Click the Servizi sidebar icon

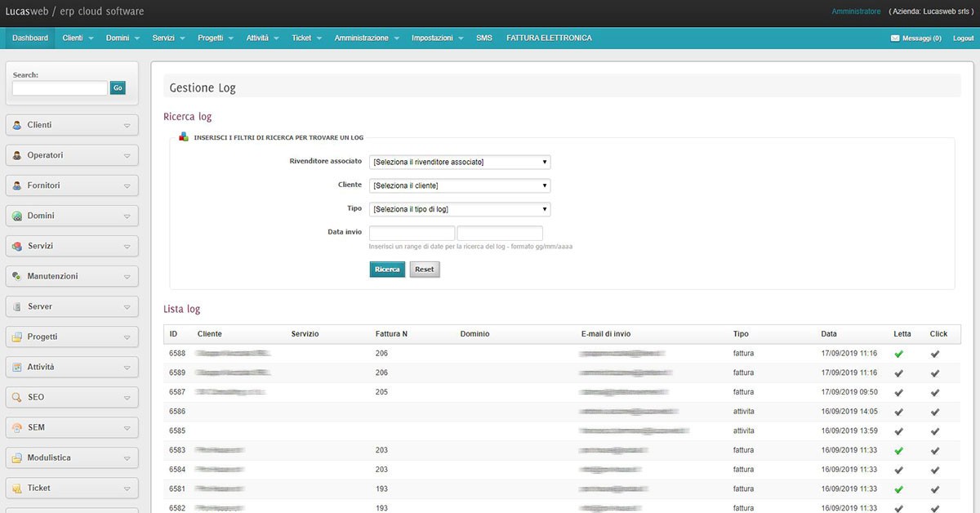click(x=17, y=246)
